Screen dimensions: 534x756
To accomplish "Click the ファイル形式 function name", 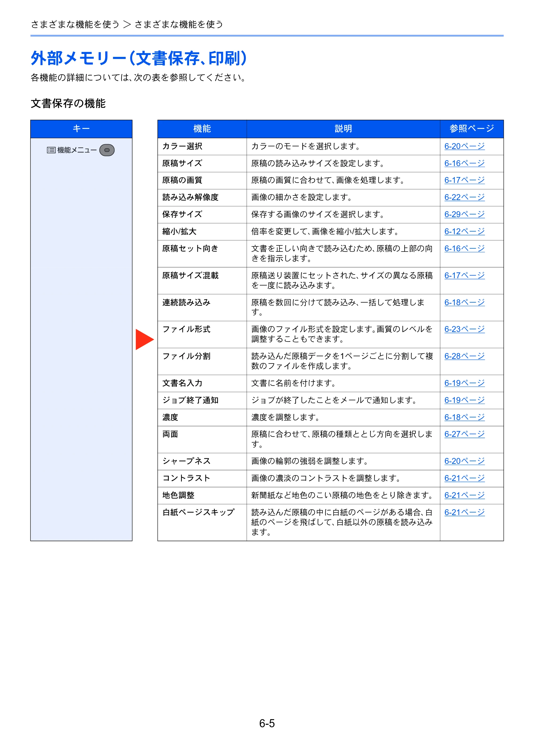I will click(x=186, y=329).
